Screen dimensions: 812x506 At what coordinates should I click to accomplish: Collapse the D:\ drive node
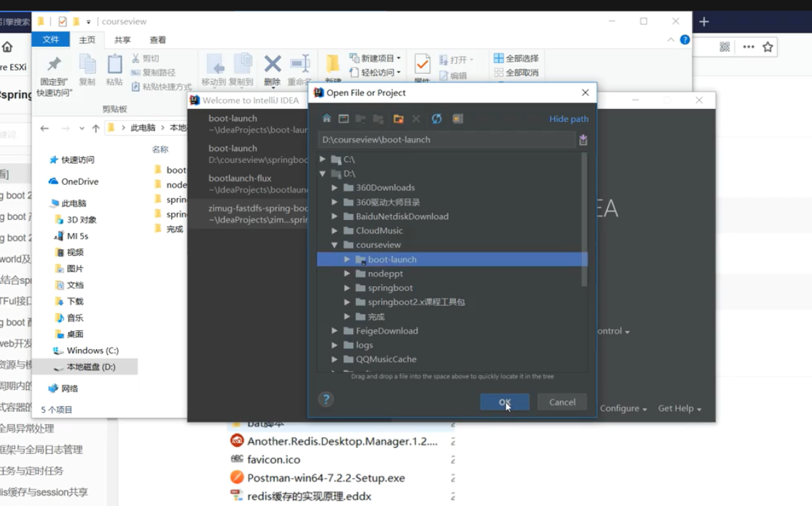(323, 173)
